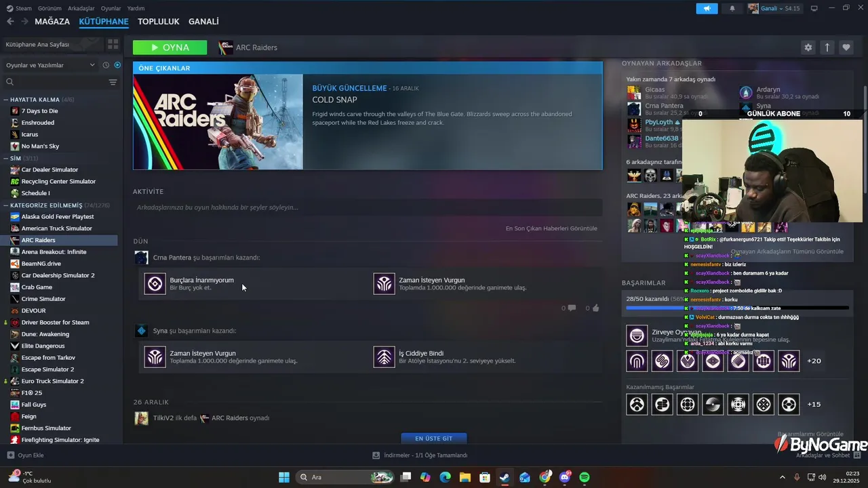
Task: Go to GANALİ profile tab
Action: click(203, 22)
